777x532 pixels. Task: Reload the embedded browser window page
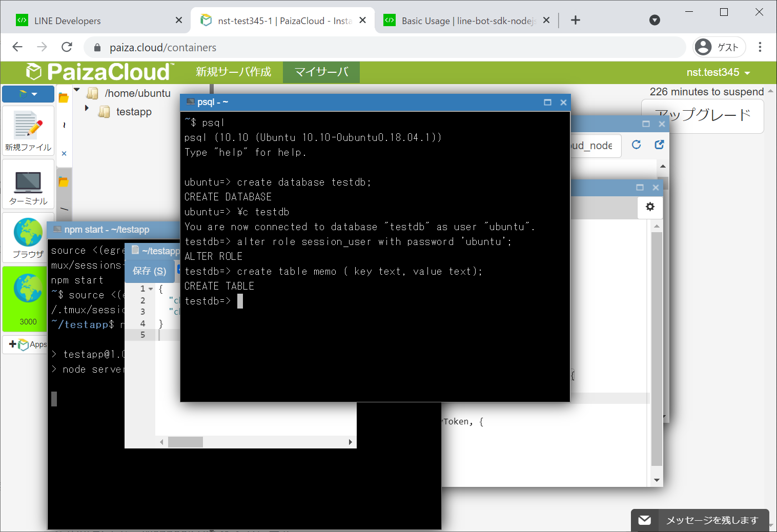(636, 145)
